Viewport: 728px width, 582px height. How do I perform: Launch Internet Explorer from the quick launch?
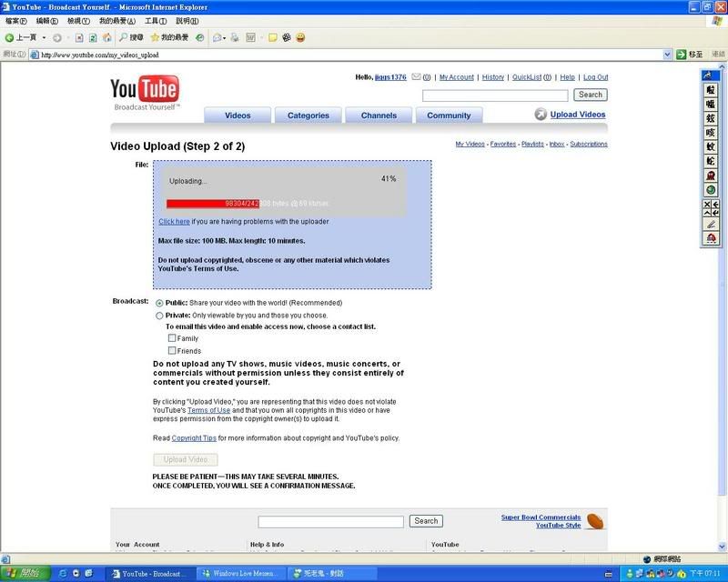[x=63, y=574]
